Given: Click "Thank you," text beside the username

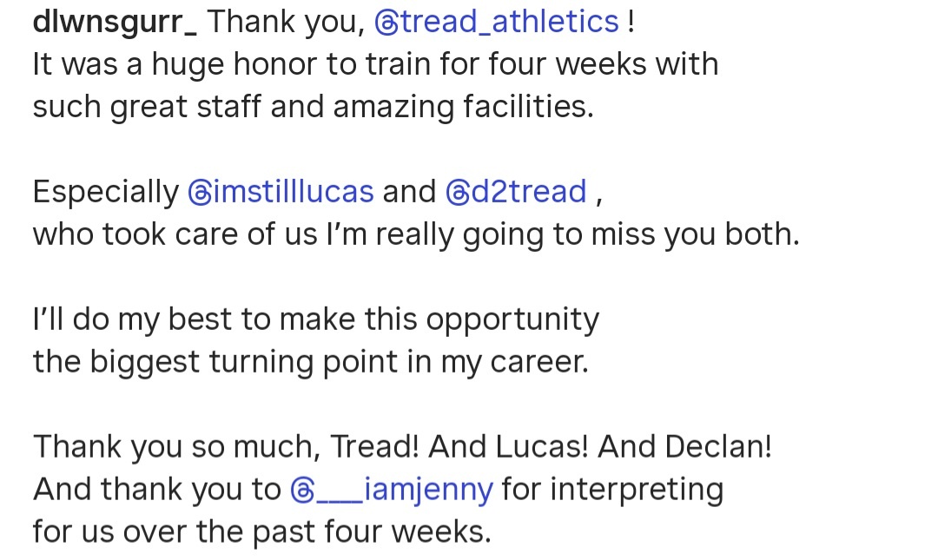Looking at the screenshot, I should pos(286,22).
